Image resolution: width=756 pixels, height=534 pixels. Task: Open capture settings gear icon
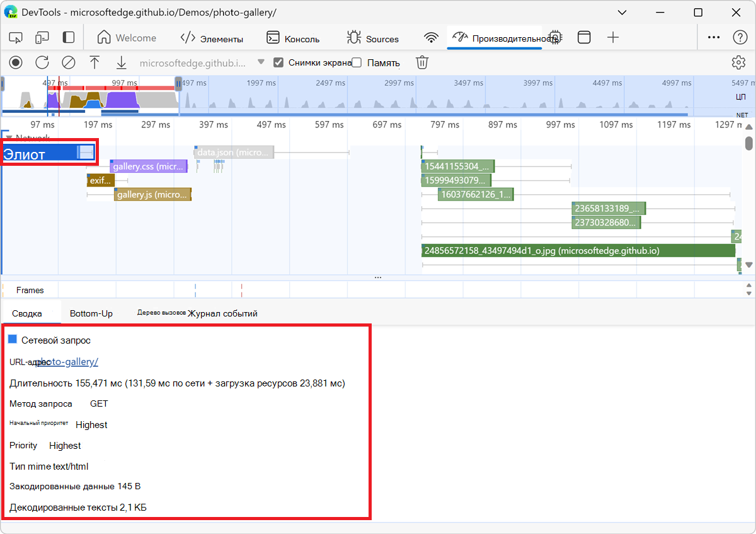click(738, 62)
